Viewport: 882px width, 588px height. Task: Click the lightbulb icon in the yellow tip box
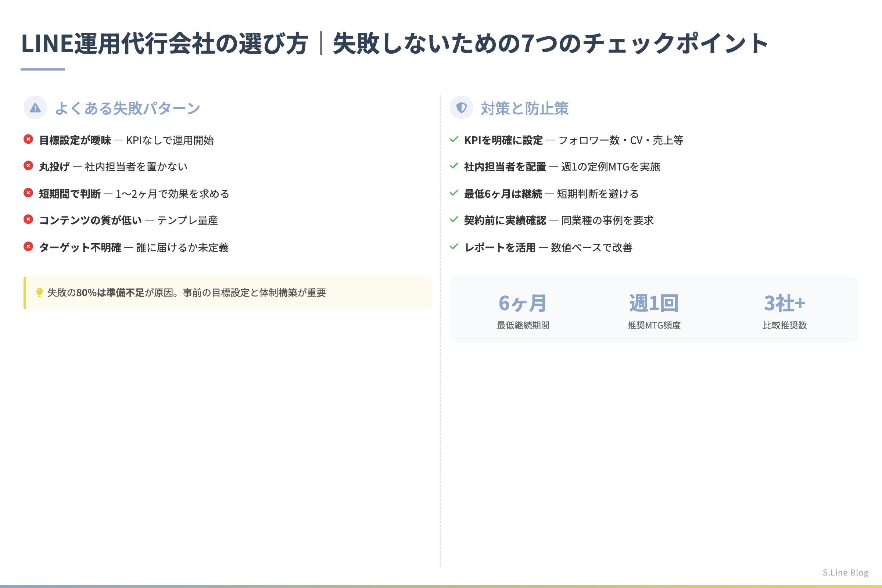39,293
